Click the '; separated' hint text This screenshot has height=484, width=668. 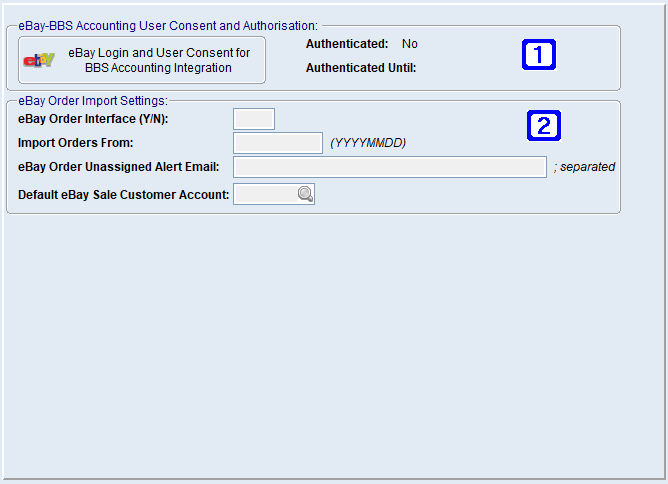coord(584,167)
